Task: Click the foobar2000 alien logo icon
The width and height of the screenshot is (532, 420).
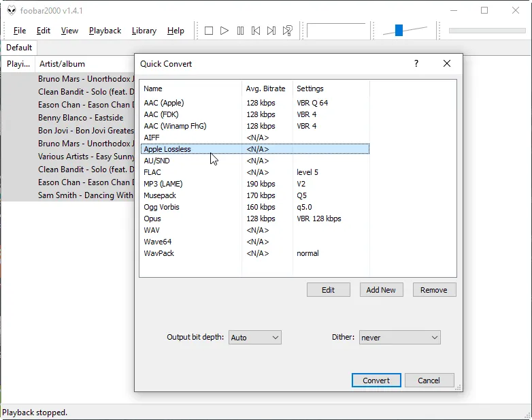Action: pos(12,10)
